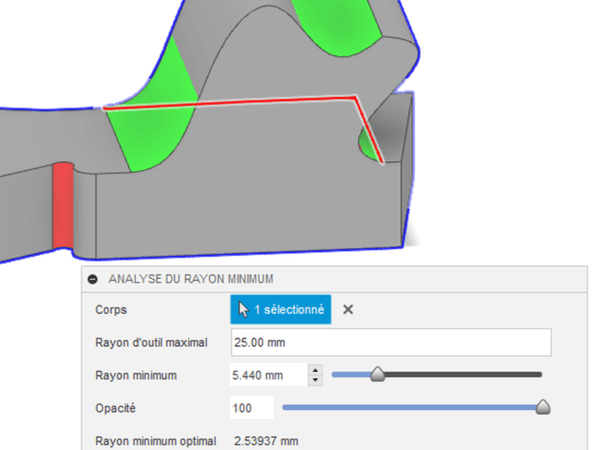Click the '1 sélectionné' body selection button
Screen dimensions: 600x450
point(280,310)
